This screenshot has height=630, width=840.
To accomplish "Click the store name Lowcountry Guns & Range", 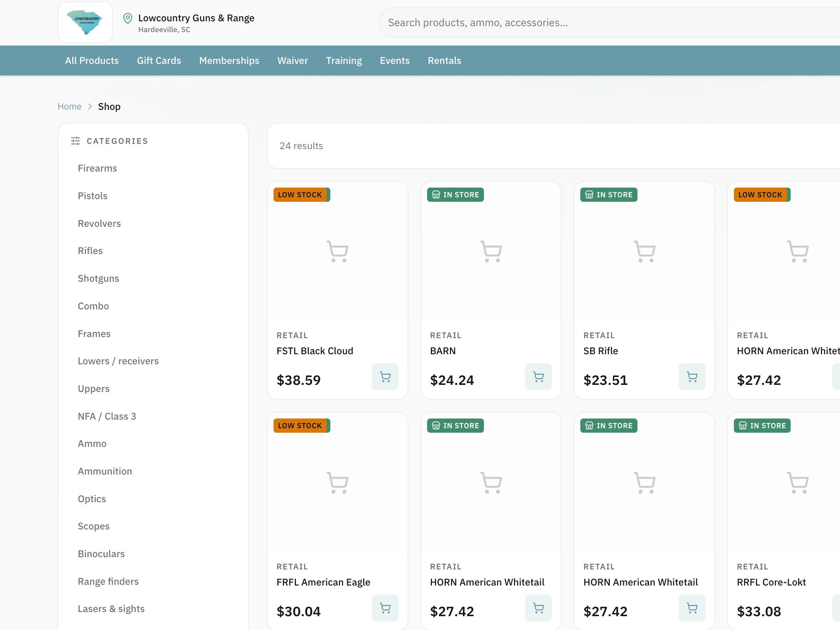I will [x=196, y=18].
